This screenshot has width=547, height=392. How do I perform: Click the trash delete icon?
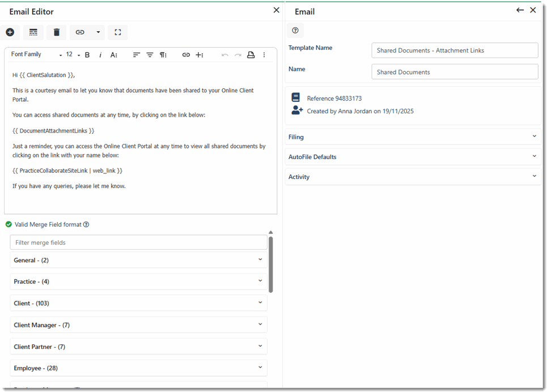[57, 32]
